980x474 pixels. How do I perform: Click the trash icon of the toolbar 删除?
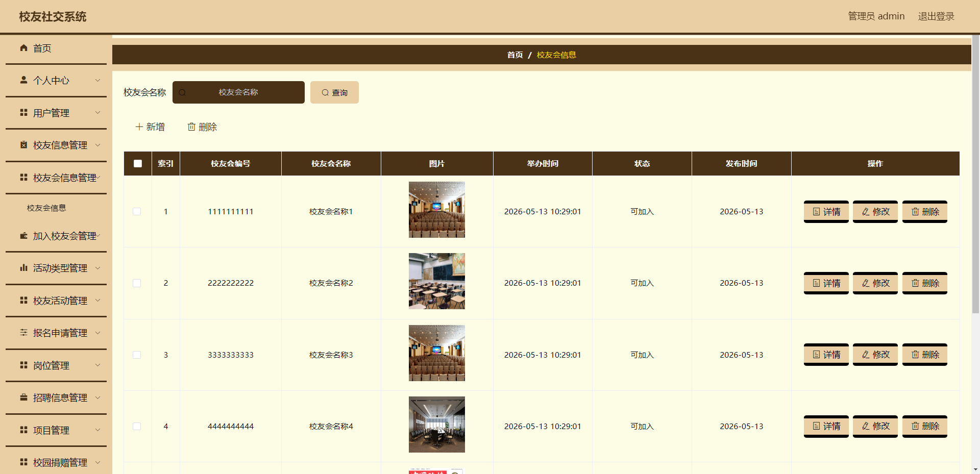[x=191, y=127]
